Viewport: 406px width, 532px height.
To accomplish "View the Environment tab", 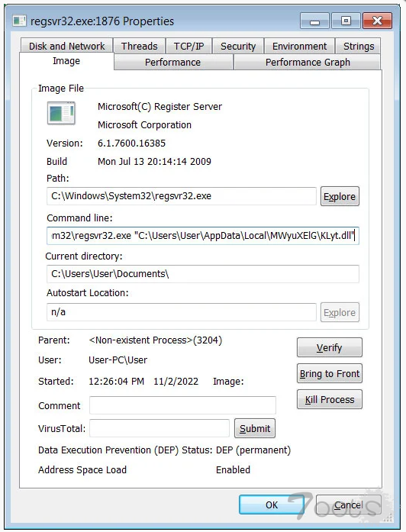I will [299, 46].
